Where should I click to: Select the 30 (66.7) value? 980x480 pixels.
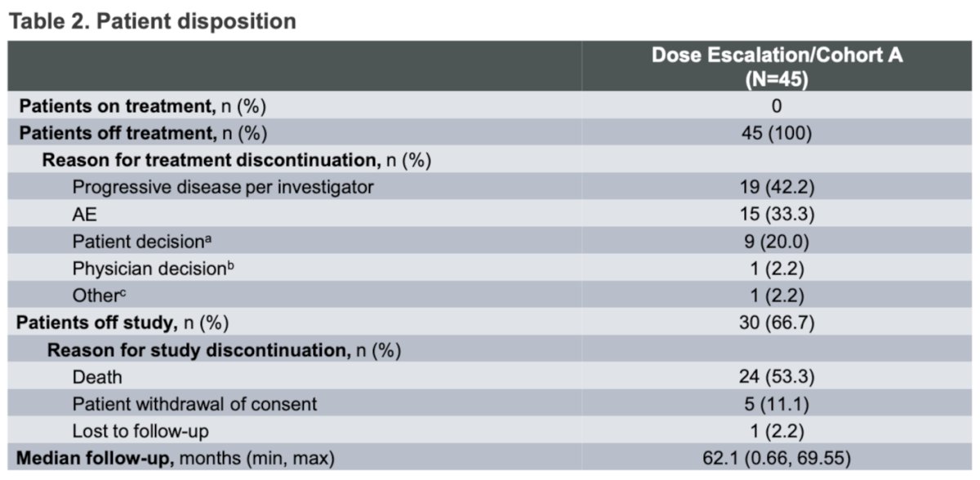pyautogui.click(x=776, y=322)
